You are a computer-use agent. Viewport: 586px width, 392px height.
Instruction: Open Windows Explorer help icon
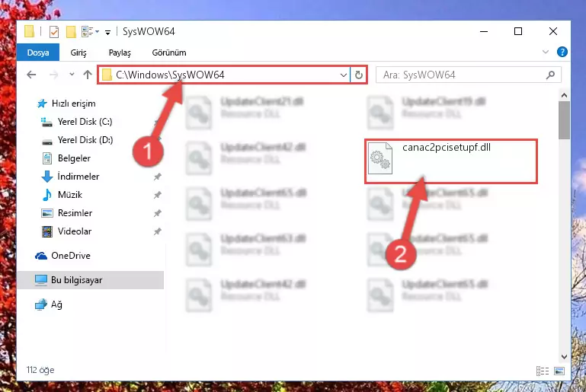click(562, 52)
